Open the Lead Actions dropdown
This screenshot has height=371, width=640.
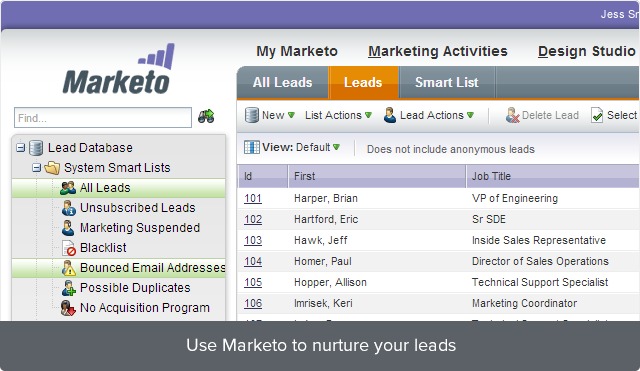pos(429,115)
